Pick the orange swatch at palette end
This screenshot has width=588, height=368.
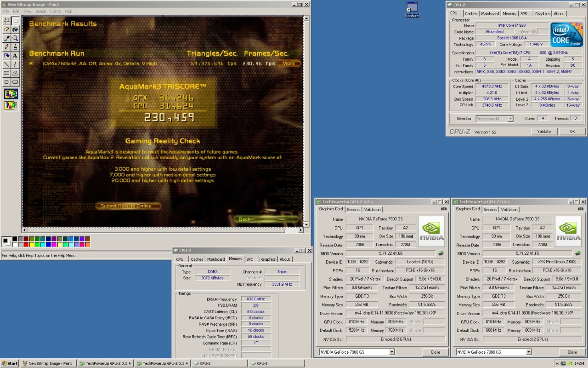click(x=87, y=244)
